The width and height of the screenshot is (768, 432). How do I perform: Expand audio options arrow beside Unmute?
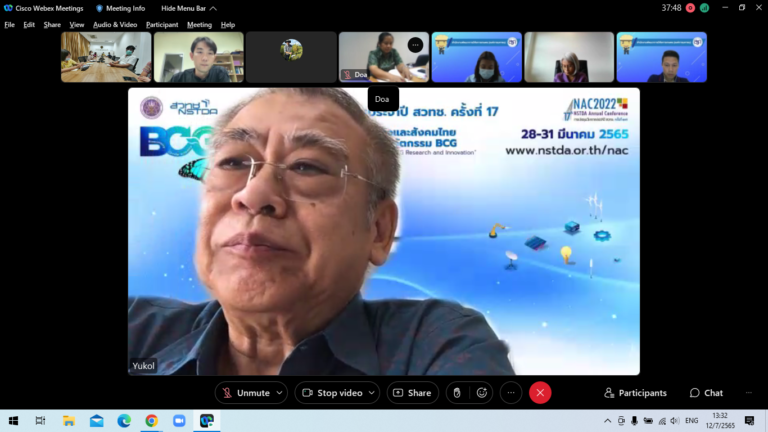tap(279, 393)
